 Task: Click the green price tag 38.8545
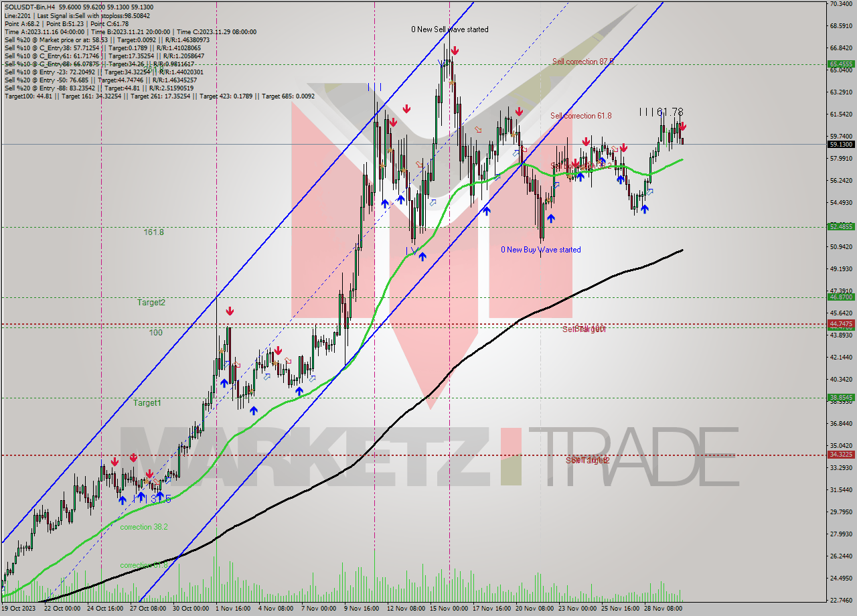[x=841, y=397]
